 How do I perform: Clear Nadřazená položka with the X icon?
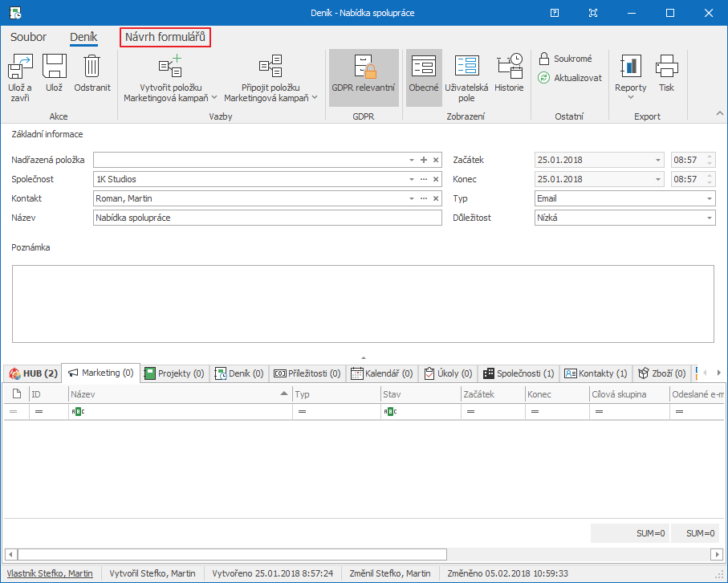click(x=436, y=160)
